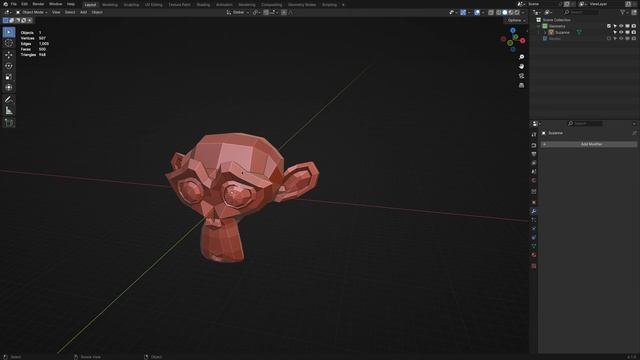
Task: Switch perspective/orthographic grid icon
Action: [521, 85]
